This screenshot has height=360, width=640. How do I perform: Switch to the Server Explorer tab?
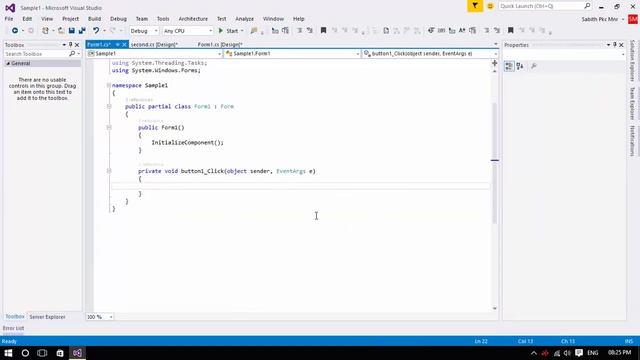[x=47, y=317]
